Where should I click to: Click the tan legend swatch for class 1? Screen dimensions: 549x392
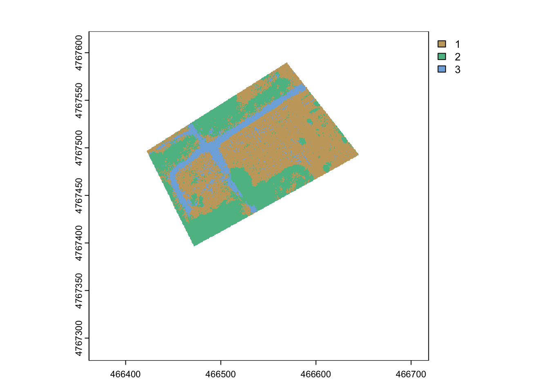pos(442,44)
